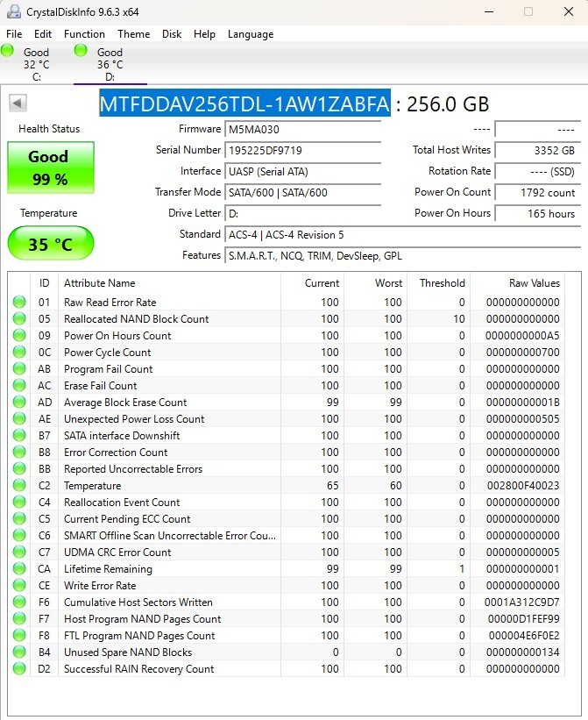588x720 pixels.
Task: Click status dot for UDMA CRC Error Count
Action: coord(19,552)
